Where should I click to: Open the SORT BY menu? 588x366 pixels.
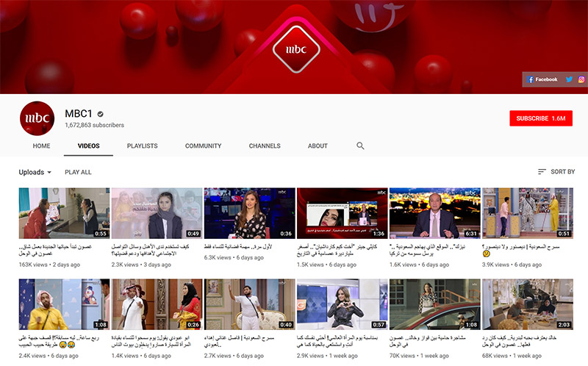click(556, 172)
